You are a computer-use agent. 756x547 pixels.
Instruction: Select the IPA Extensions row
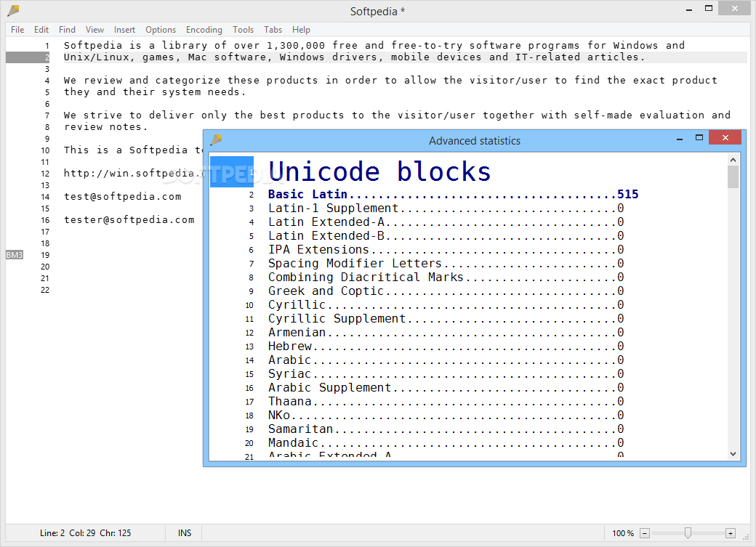[446, 250]
